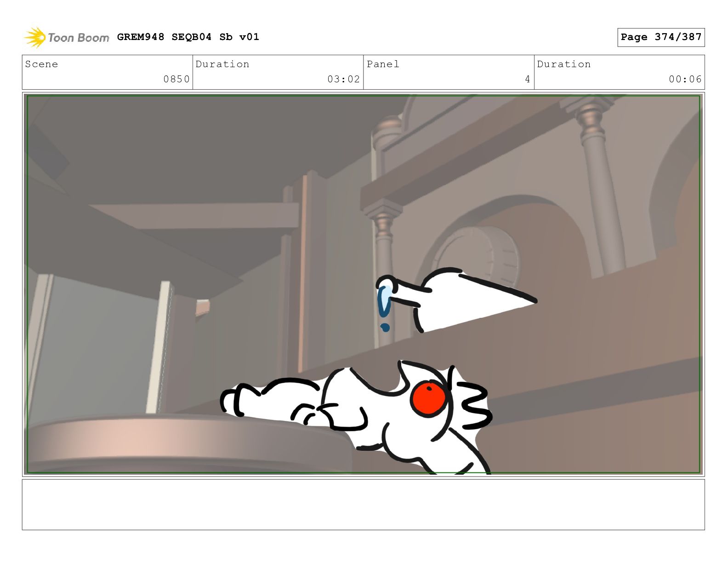This screenshot has width=728, height=563.
Task: Select the Panel label
Action: pyautogui.click(x=383, y=64)
